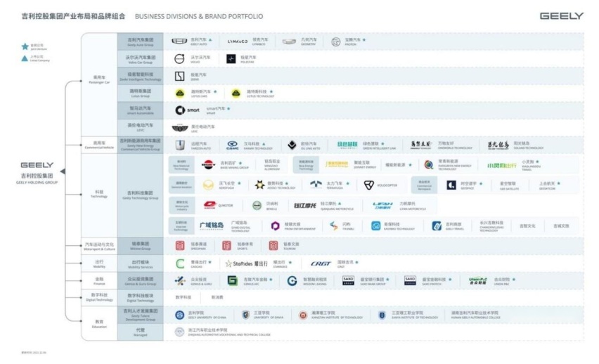Click the Hunan Geely Automobile College text
This screenshot has width=599, height=364.
click(x=475, y=315)
